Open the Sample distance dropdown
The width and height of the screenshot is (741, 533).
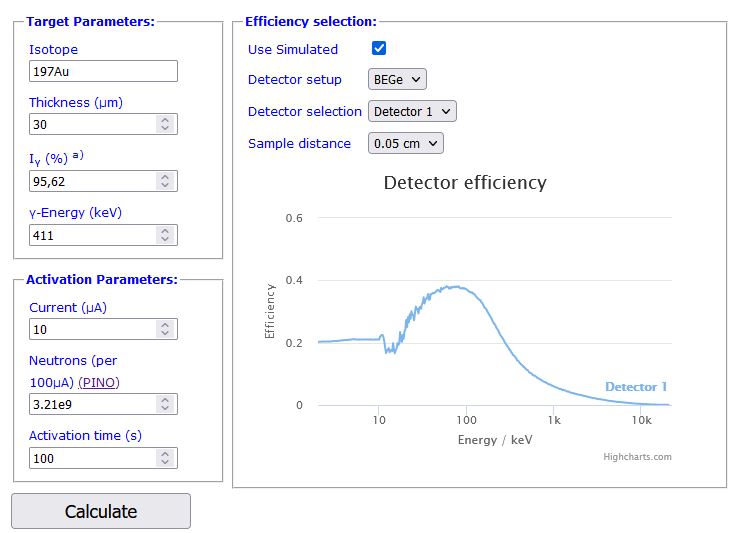click(x=405, y=143)
